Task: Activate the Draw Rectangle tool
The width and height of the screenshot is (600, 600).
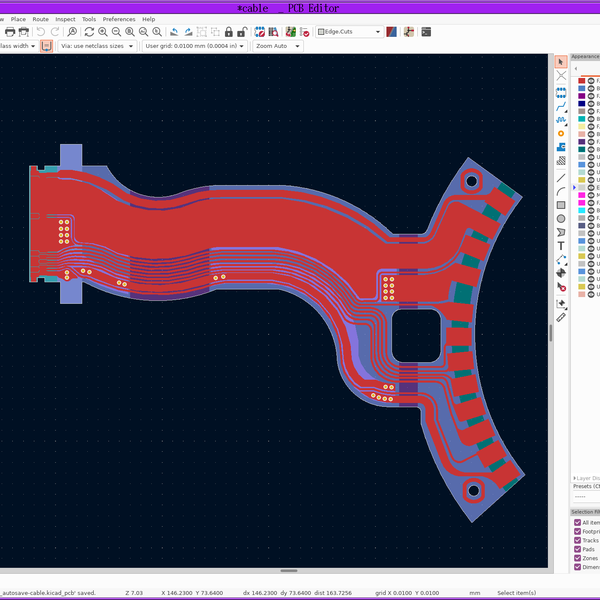Action: tap(561, 205)
